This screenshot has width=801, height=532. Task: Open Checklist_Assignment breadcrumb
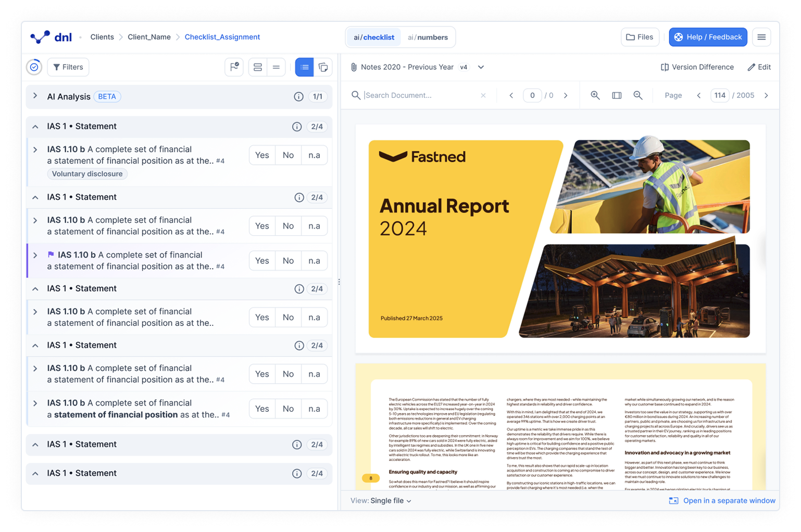pyautogui.click(x=222, y=37)
